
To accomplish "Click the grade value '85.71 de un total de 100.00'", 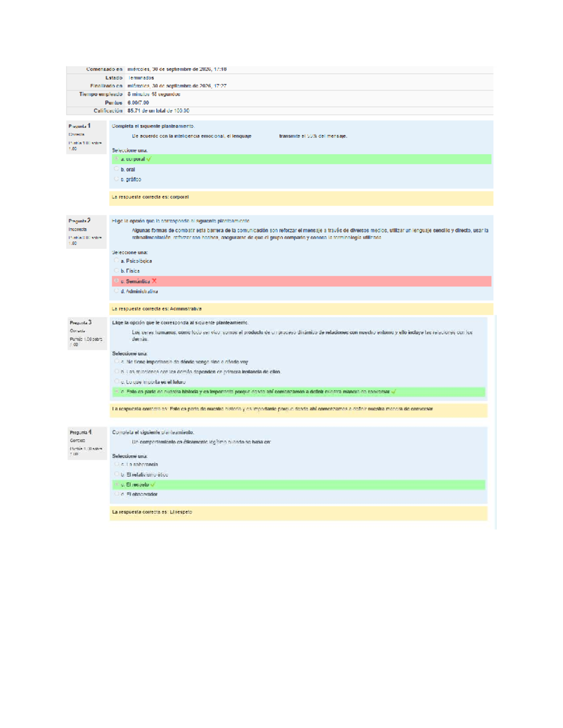I will [159, 111].
